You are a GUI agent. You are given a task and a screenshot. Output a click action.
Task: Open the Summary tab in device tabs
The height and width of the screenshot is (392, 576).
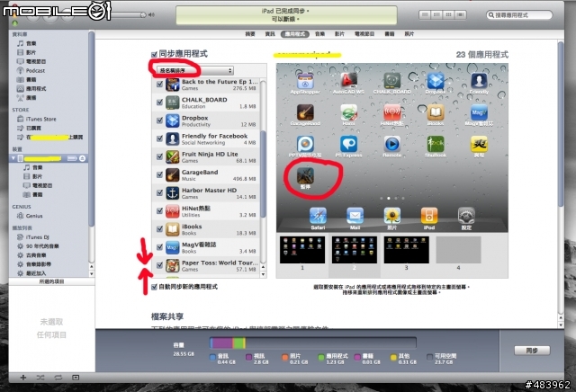click(250, 34)
